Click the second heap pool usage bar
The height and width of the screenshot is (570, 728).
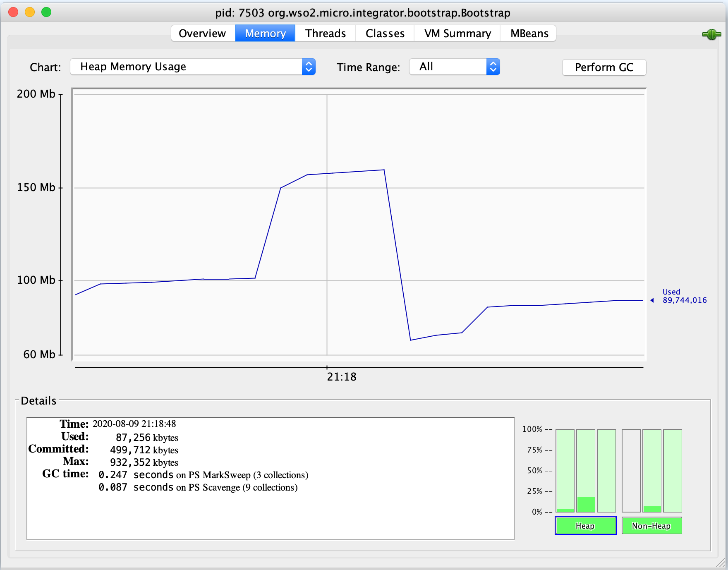586,472
